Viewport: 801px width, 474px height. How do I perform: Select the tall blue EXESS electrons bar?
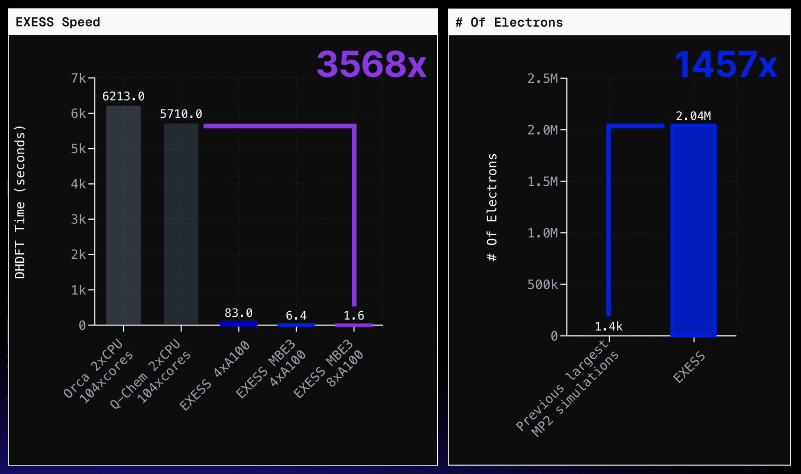pyautogui.click(x=693, y=230)
